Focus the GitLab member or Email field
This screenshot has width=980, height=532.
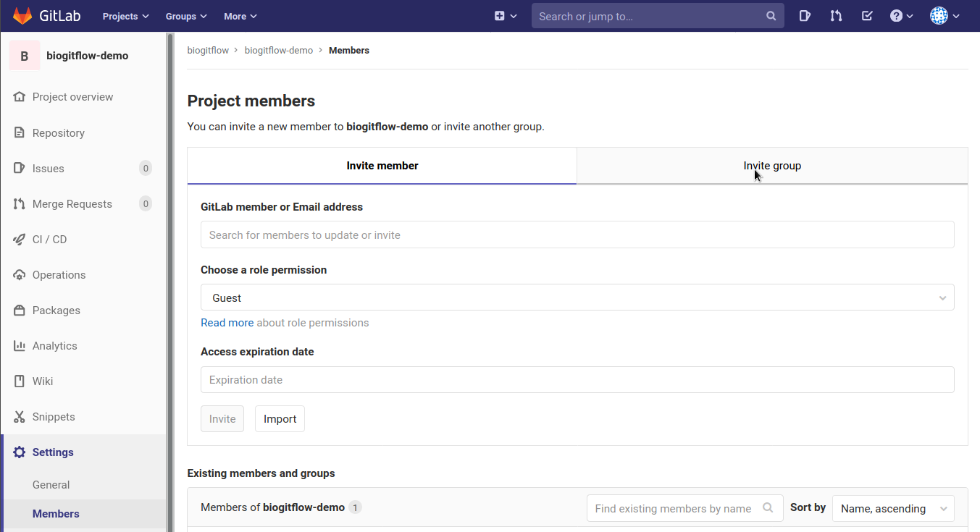(x=577, y=235)
